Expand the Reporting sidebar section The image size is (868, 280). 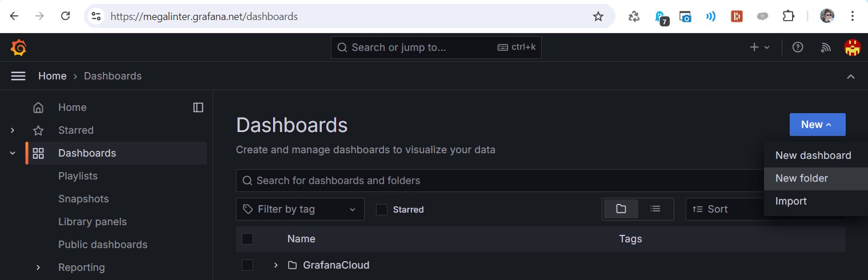38,267
